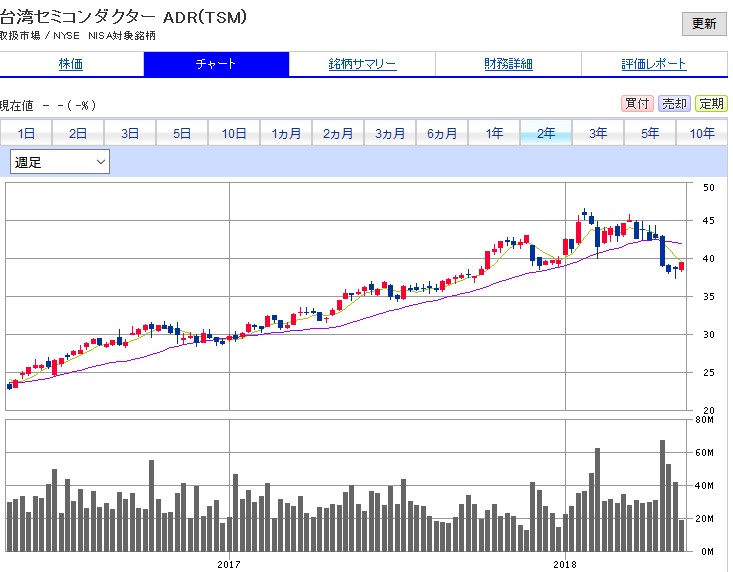Set chart range to 1カ月
The width and height of the screenshot is (733, 572).
[286, 133]
